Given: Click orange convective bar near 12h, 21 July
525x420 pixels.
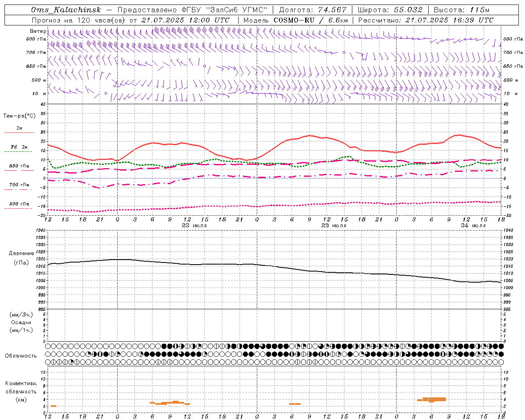Looking at the screenshot, I should [x=53, y=406].
